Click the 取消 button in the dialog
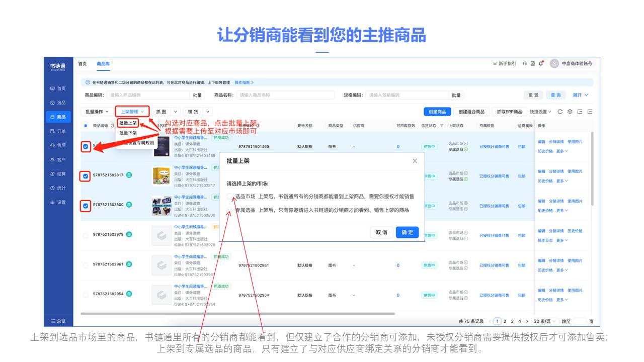The height and width of the screenshot is (362, 644). pyautogui.click(x=382, y=232)
